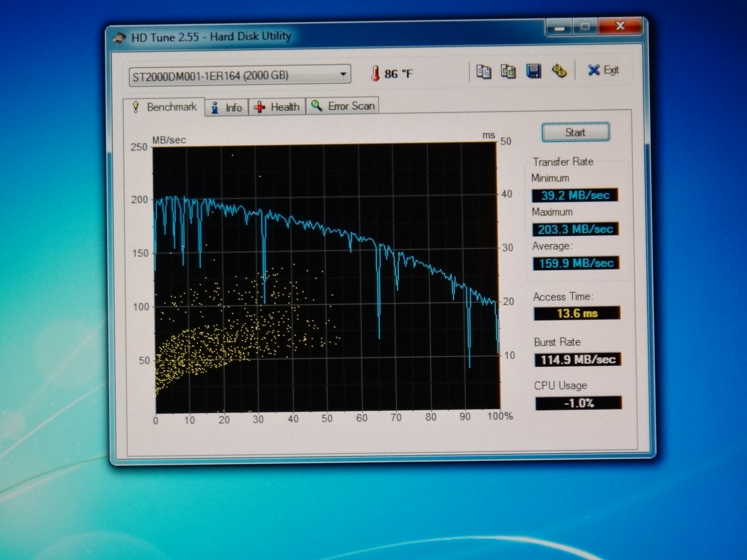Click the 86 °F temperature reading
Screen dimensions: 747x560
point(398,73)
